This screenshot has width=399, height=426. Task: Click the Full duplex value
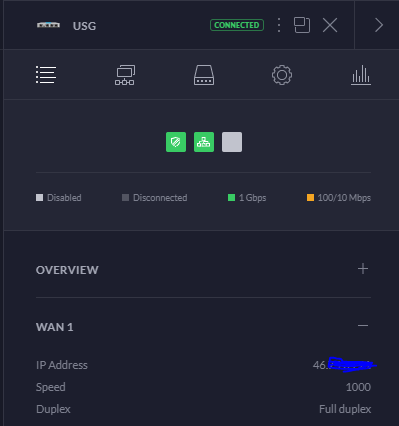pos(345,409)
